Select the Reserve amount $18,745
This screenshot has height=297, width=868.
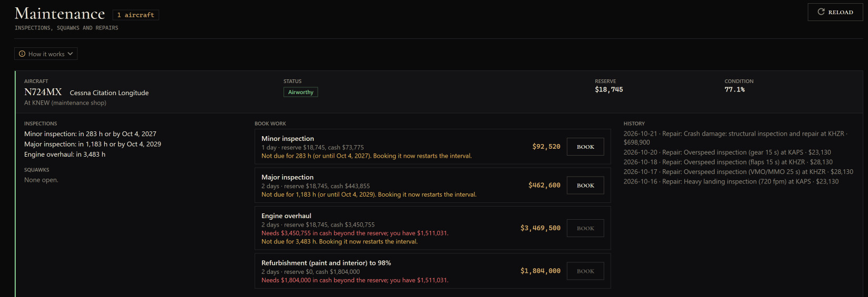pyautogui.click(x=609, y=89)
